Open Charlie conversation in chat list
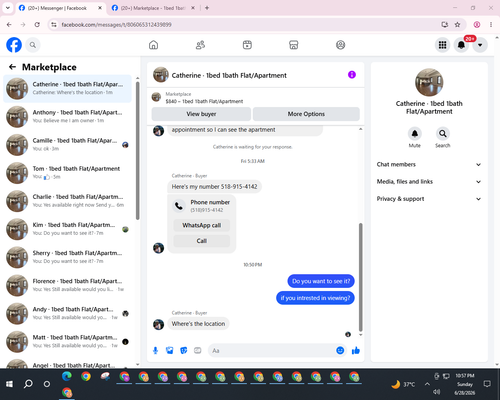Image resolution: width=500 pixels, height=400 pixels. pyautogui.click(x=68, y=201)
